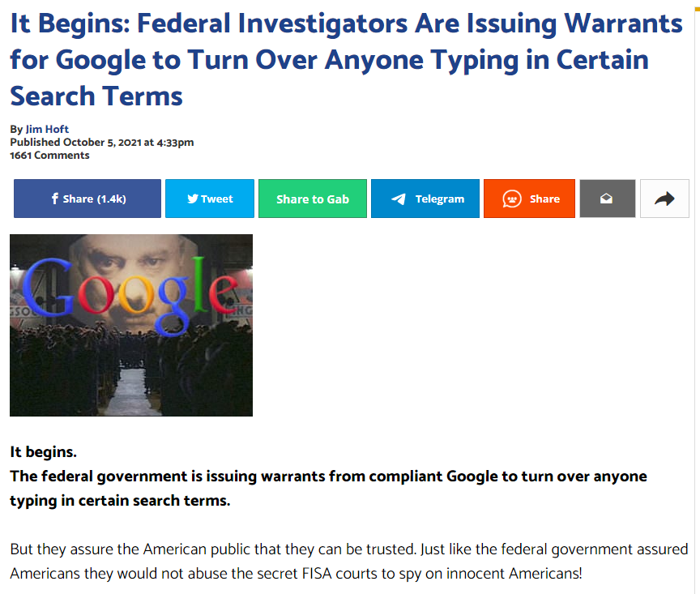Click the FISA courts paragraph
700x594 pixels.
[348, 561]
